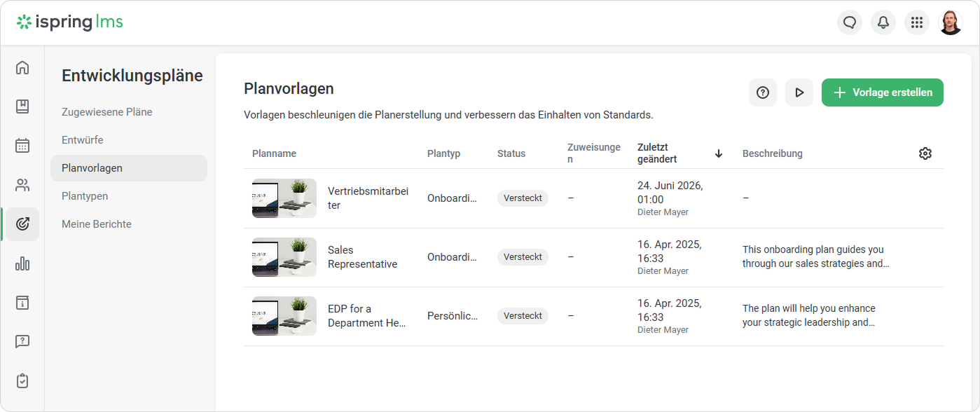Open the apps grid icon
Image resolution: width=980 pixels, height=412 pixels.
click(917, 22)
